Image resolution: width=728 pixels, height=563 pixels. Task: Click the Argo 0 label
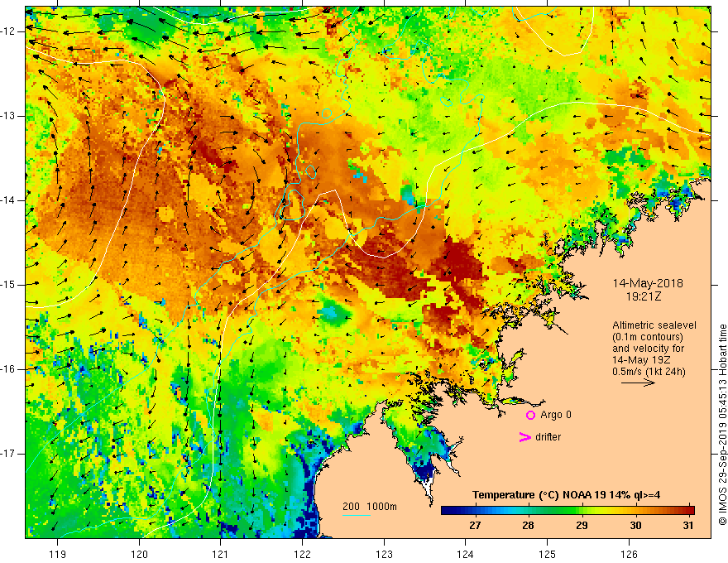point(556,415)
